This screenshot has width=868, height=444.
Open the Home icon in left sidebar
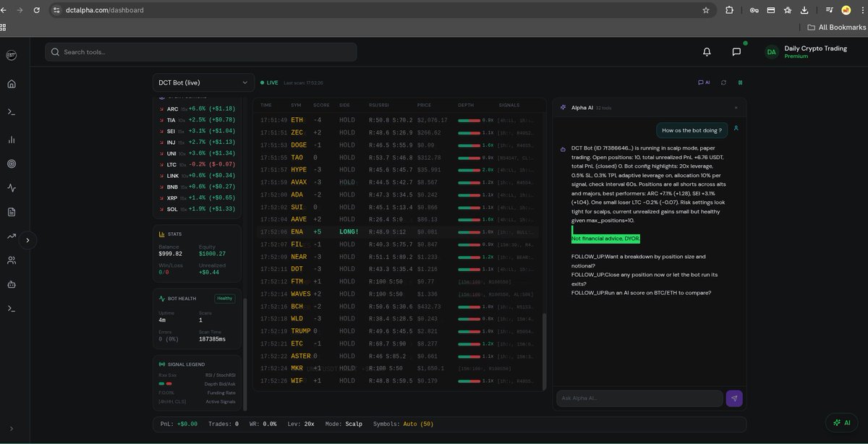[x=11, y=84]
